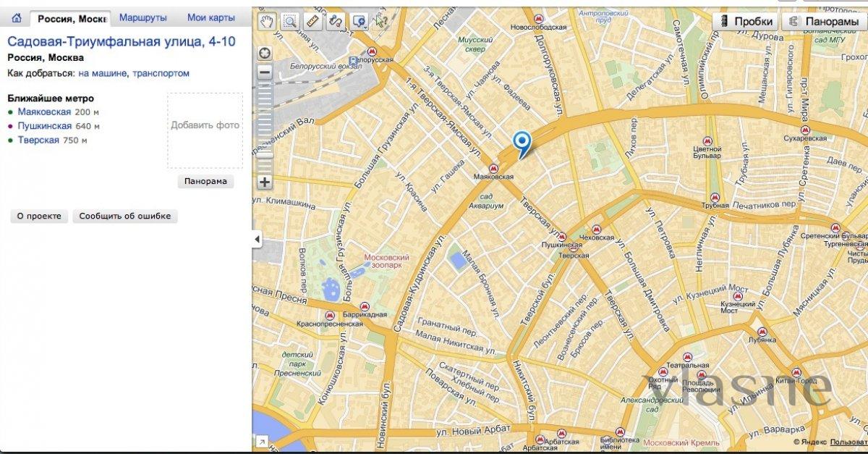Viewport: 868px width, 454px height.
Task: Click Белорусская metro station icon
Action: click(373, 52)
